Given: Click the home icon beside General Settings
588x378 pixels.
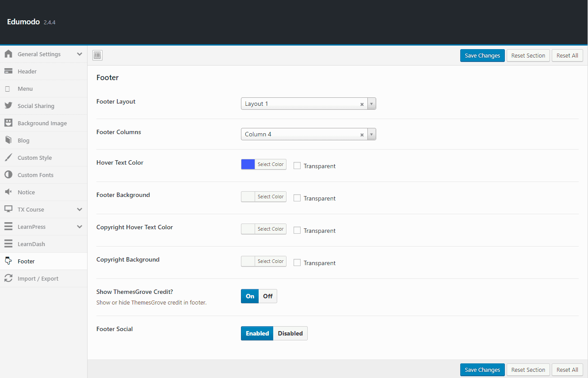Looking at the screenshot, I should click(8, 54).
